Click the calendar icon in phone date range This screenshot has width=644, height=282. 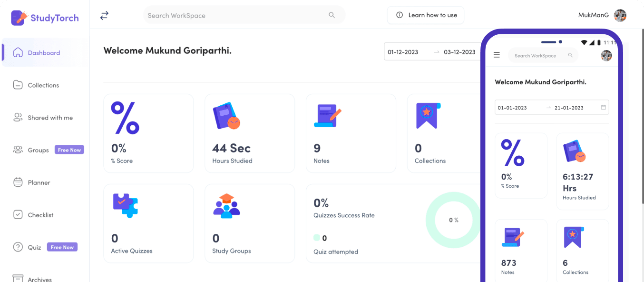coord(603,107)
